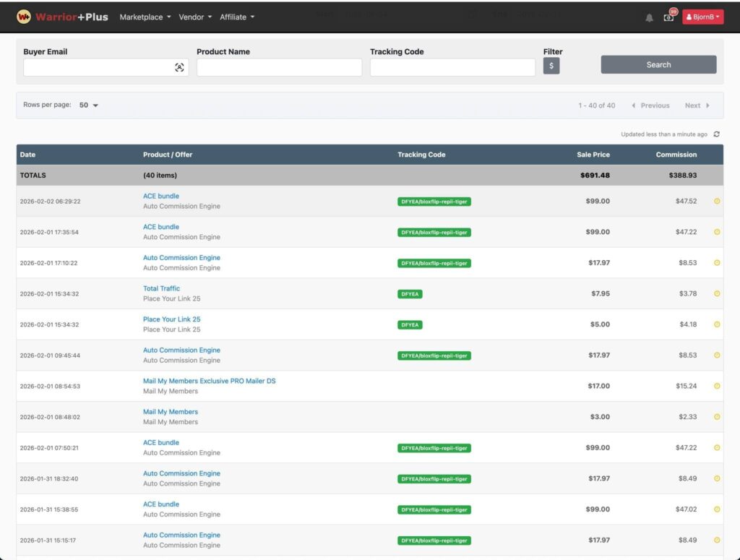Screen dimensions: 740x560
Task: Focus the Tracking Code input field
Action: click(452, 67)
